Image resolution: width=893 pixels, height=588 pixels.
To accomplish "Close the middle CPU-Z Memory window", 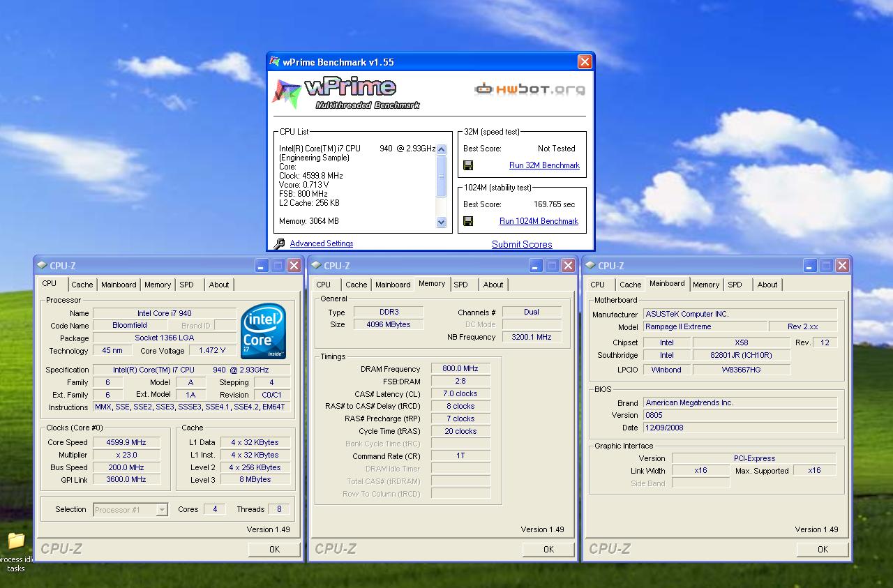I will point(569,265).
